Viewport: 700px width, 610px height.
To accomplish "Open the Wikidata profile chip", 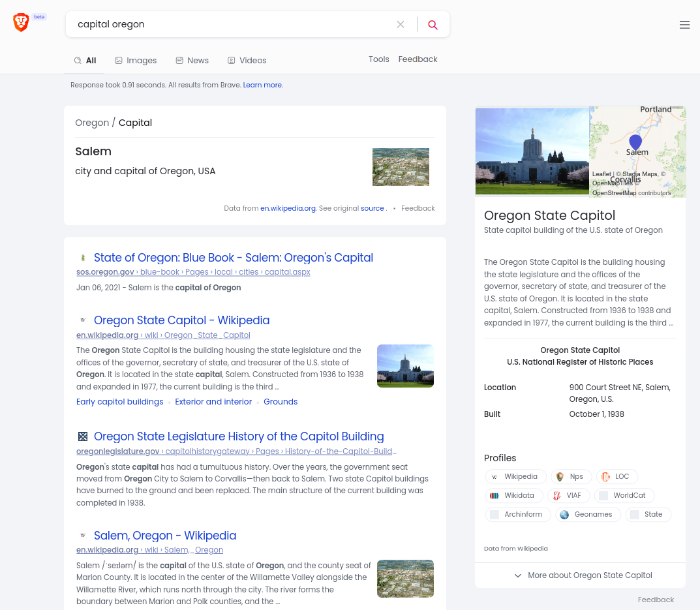I will coord(514,495).
